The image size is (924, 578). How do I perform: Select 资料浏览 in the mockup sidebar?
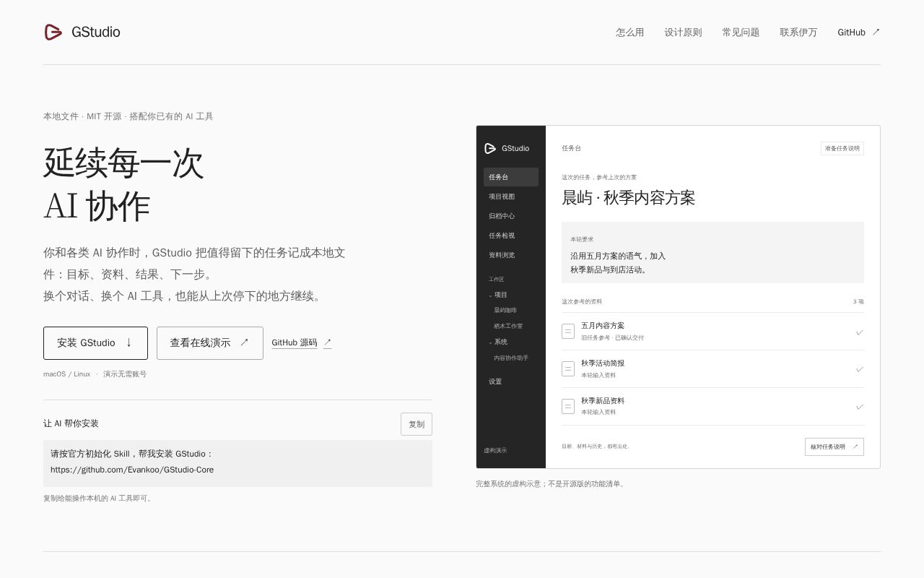click(x=511, y=255)
